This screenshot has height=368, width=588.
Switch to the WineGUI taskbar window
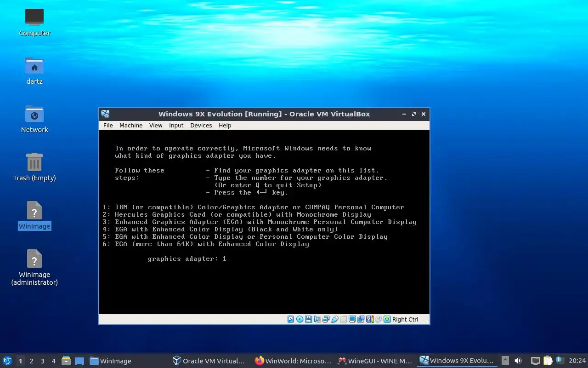[x=375, y=361]
